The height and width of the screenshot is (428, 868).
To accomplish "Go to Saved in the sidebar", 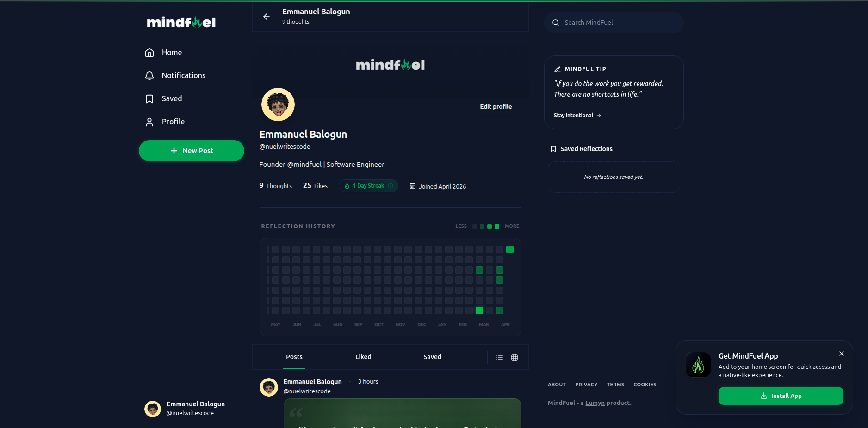I will (163, 98).
